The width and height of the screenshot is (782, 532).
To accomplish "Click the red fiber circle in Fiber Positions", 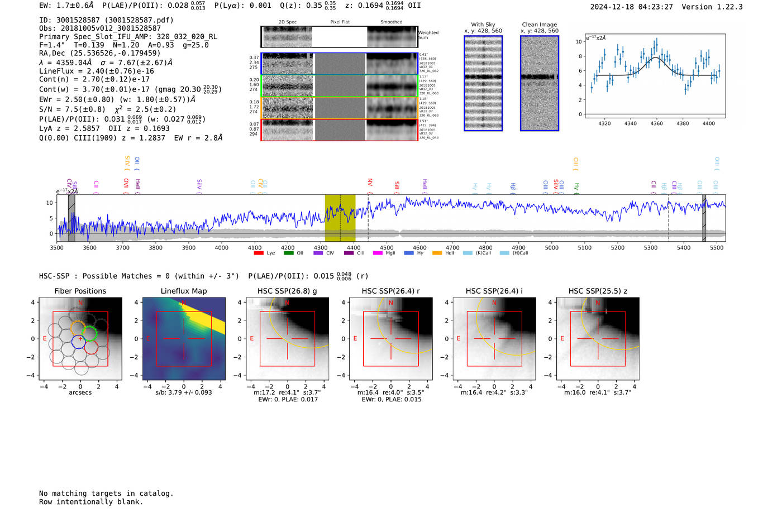I will (x=91, y=347).
